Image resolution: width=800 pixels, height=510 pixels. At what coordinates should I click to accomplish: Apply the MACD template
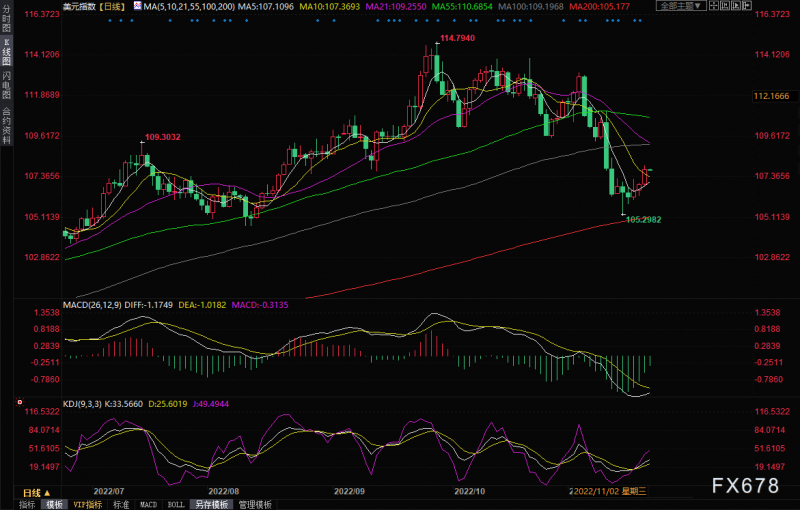[x=148, y=504]
